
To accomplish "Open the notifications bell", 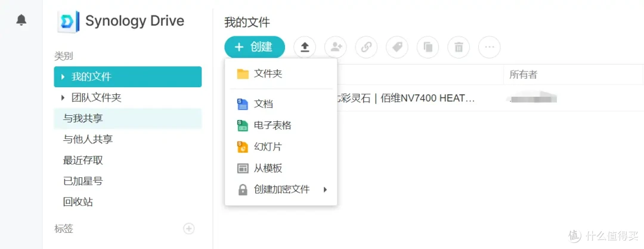I will point(21,20).
